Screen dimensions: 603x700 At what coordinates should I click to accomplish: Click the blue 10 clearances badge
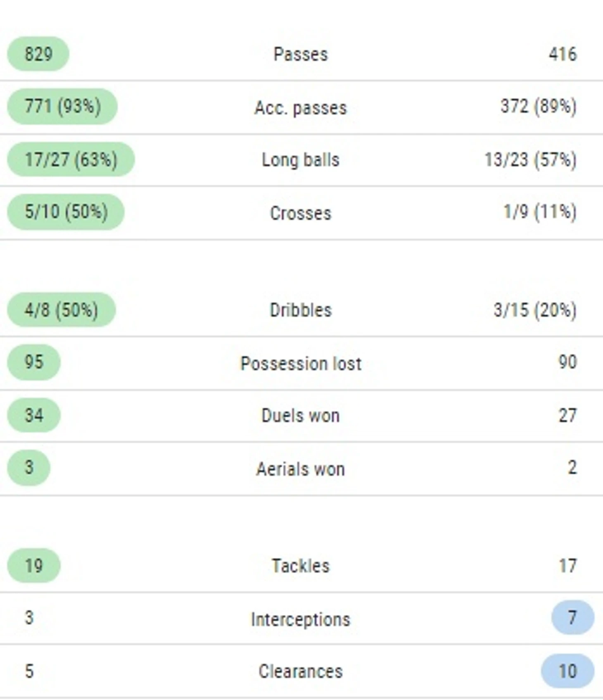tap(568, 671)
